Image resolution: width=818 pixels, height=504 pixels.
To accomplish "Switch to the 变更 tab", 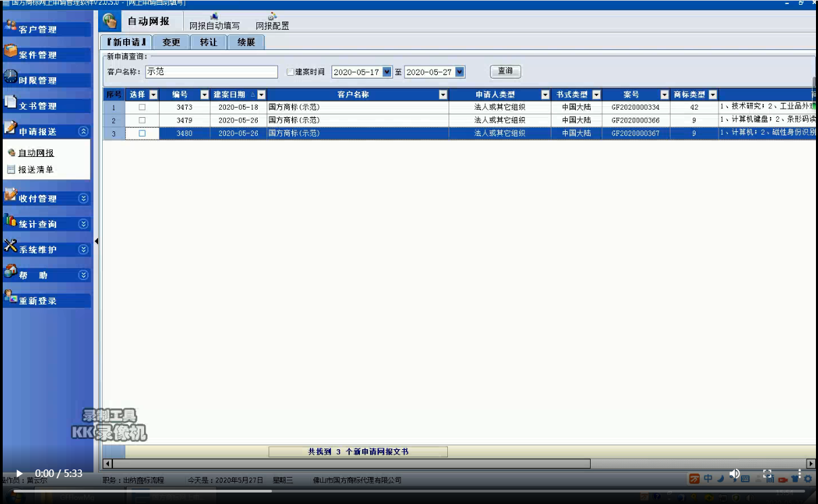I will pyautogui.click(x=171, y=42).
